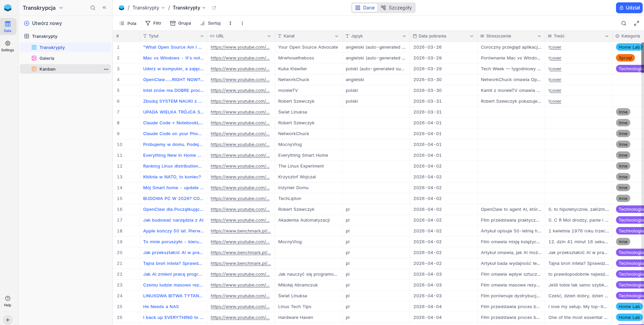The width and height of the screenshot is (644, 325).
Task: Click channel cell "Akademia Automatyzacji"
Action: point(304,220)
